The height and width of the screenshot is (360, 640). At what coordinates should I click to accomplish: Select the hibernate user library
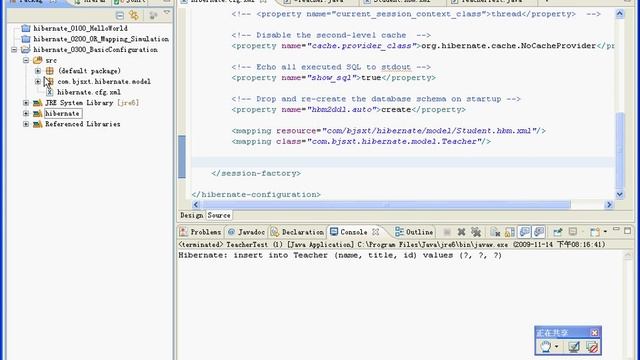click(x=62, y=113)
